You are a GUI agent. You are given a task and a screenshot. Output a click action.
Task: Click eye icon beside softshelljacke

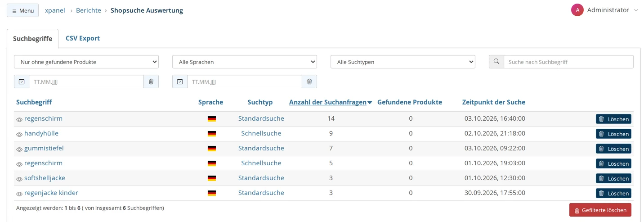point(19,179)
